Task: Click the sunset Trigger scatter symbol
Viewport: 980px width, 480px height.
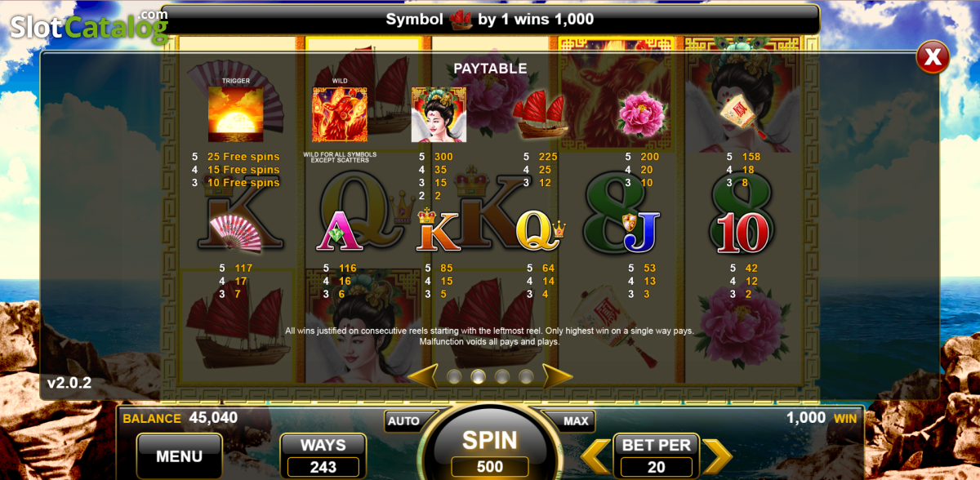Action: pos(235,114)
